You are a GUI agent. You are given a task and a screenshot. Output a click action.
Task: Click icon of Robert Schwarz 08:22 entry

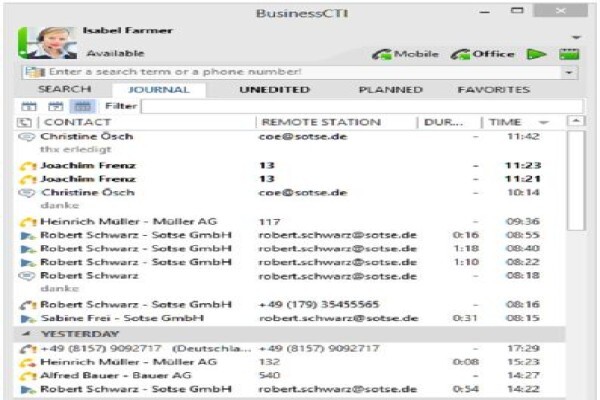pos(28,263)
